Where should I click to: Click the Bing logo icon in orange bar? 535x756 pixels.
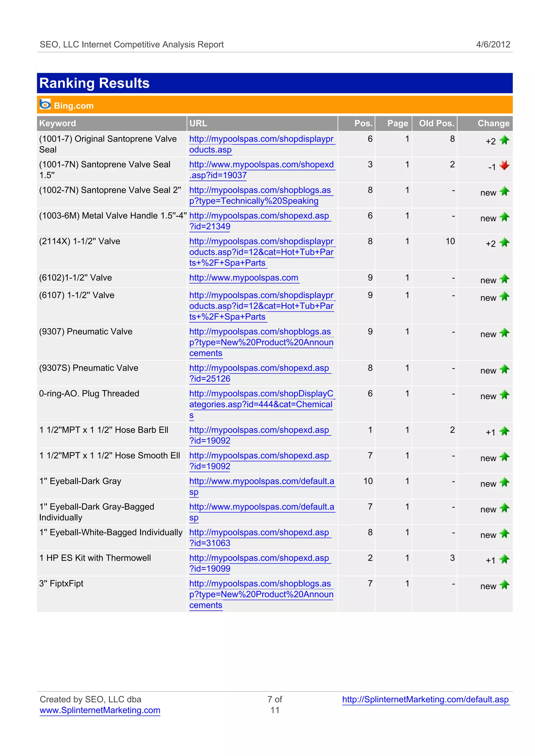click(45, 104)
